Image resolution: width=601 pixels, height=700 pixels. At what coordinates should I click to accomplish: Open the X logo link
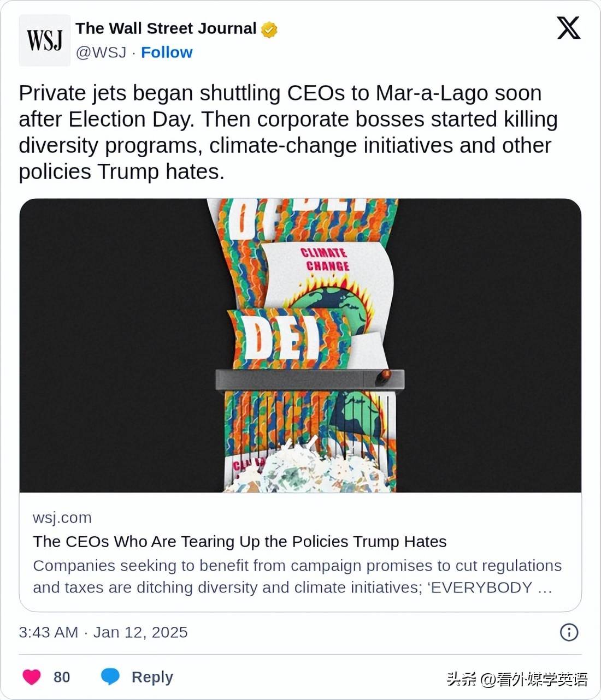(x=568, y=27)
